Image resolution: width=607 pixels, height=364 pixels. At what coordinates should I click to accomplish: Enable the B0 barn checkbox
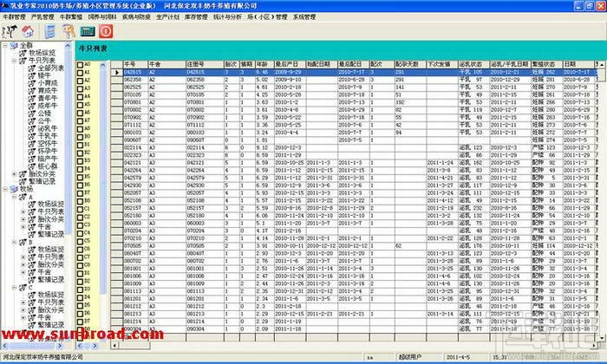[80, 137]
